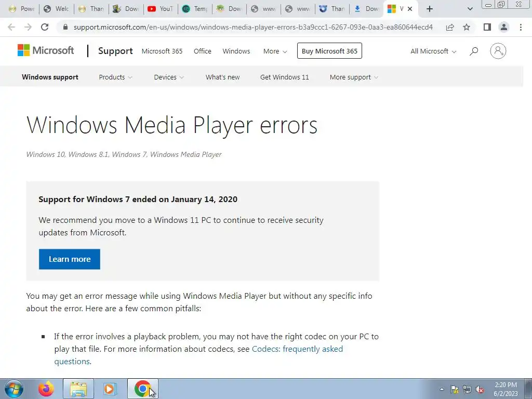Click the share page icon

(x=450, y=27)
